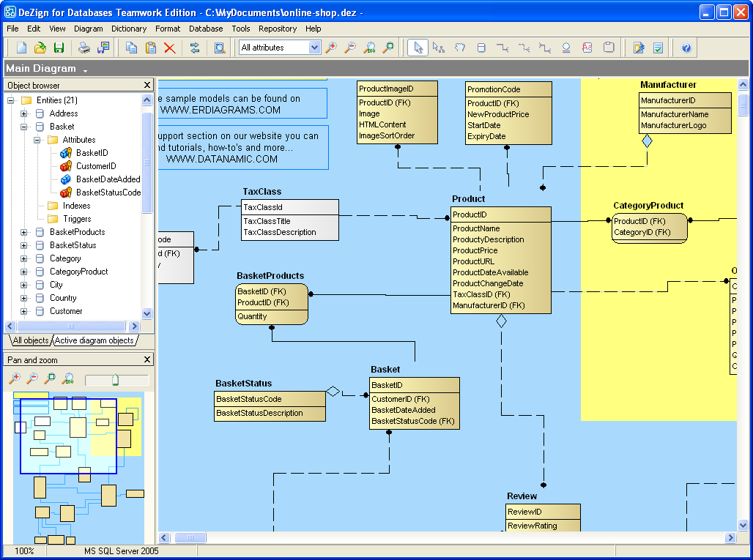
Task: Close the Object browser panel
Action: [146, 84]
